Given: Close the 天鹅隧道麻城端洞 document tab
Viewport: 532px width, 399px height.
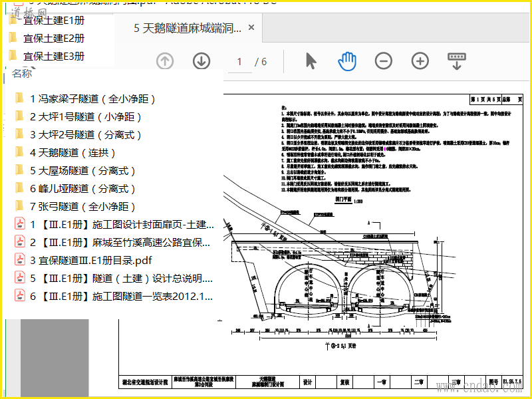Looking at the screenshot, I should click(251, 27).
